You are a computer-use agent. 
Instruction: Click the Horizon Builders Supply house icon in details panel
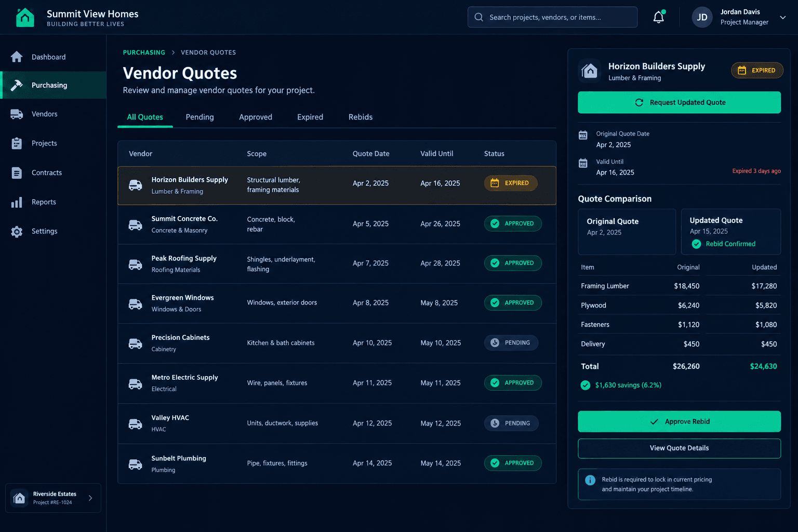590,71
